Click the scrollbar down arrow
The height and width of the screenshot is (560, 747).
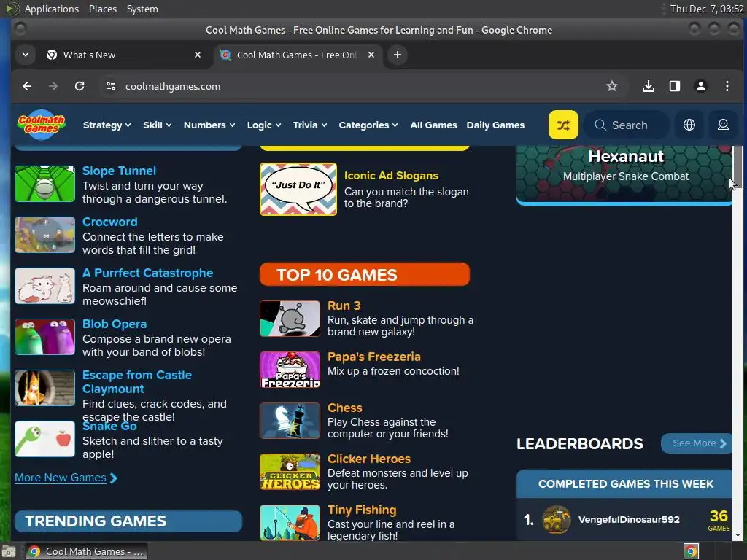(738, 535)
